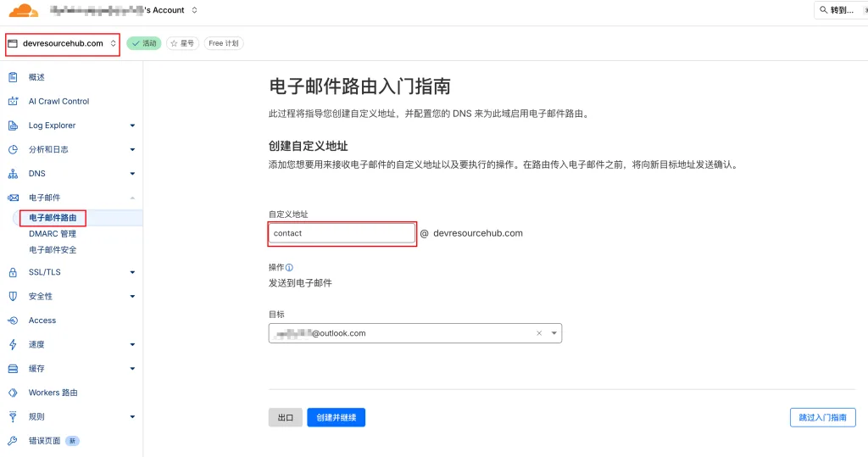The width and height of the screenshot is (868, 457).
Task: Click the 目标 outlook.com address field
Action: pos(415,333)
